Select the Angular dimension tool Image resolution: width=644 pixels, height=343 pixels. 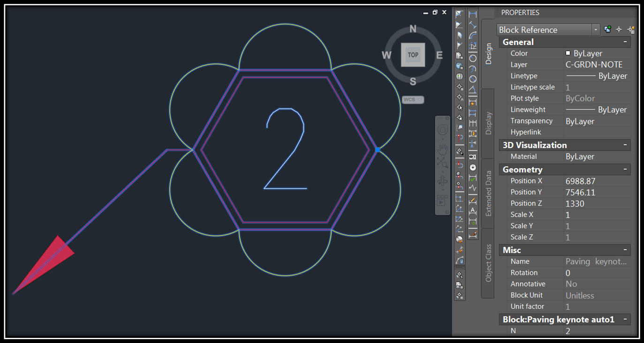[473, 89]
